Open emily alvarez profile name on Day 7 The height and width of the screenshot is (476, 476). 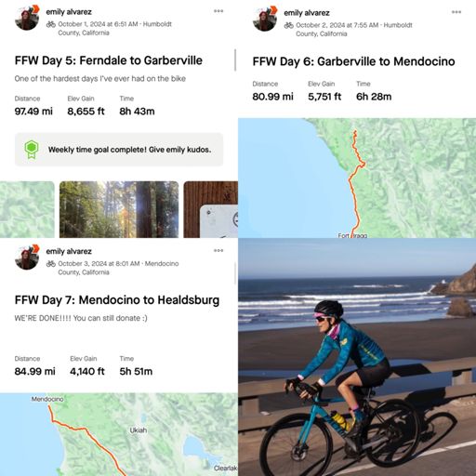coord(69,251)
